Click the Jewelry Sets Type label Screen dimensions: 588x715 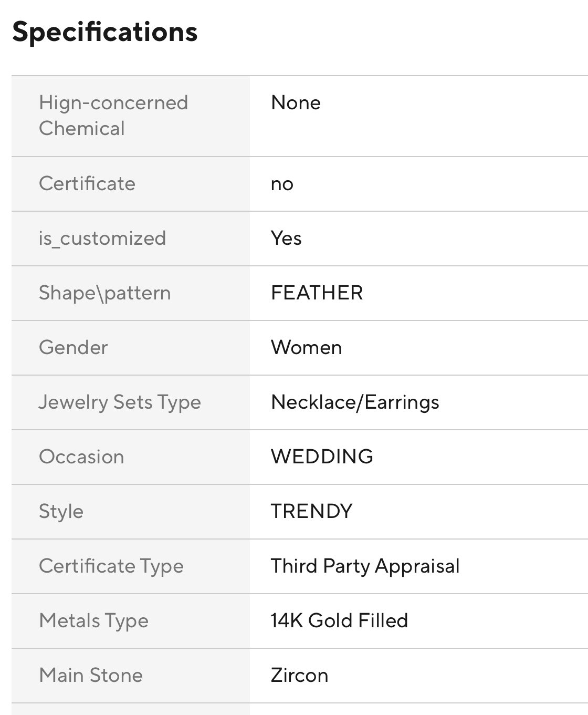[x=120, y=402]
